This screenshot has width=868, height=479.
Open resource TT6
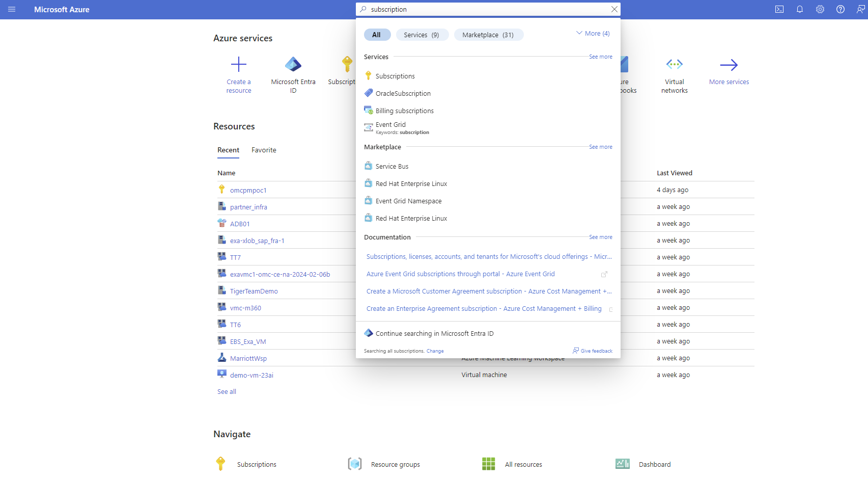(235, 325)
